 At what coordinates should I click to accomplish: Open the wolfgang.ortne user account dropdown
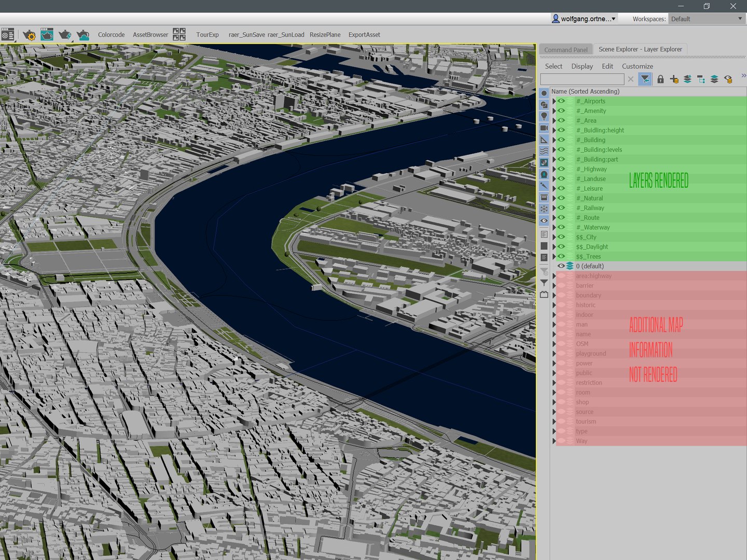pyautogui.click(x=584, y=19)
